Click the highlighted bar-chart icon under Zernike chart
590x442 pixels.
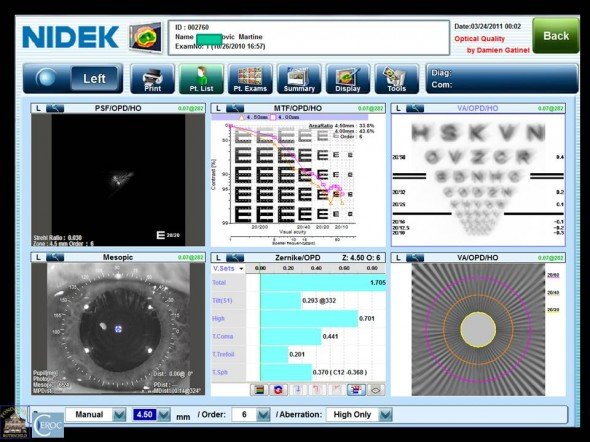click(356, 390)
